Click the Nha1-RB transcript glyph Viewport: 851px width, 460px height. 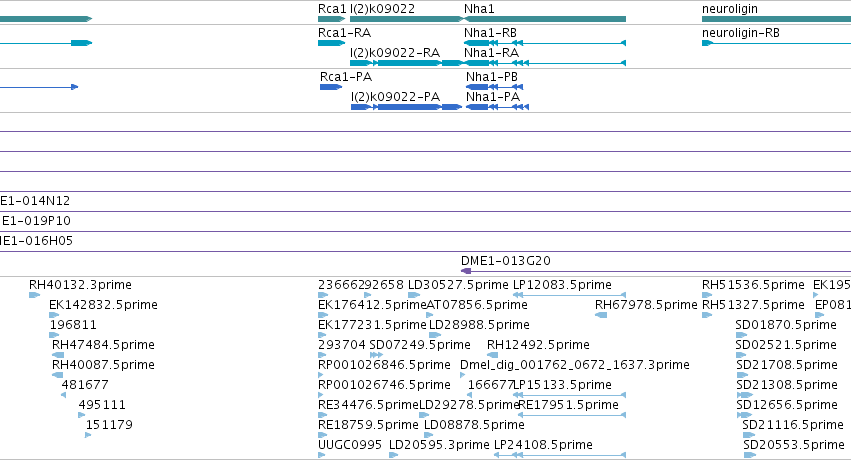point(545,43)
